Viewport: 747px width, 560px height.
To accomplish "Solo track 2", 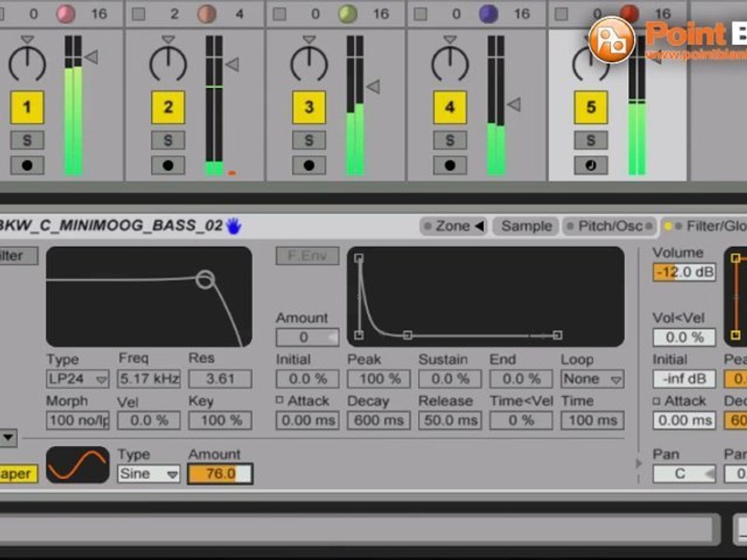I will pos(168,141).
